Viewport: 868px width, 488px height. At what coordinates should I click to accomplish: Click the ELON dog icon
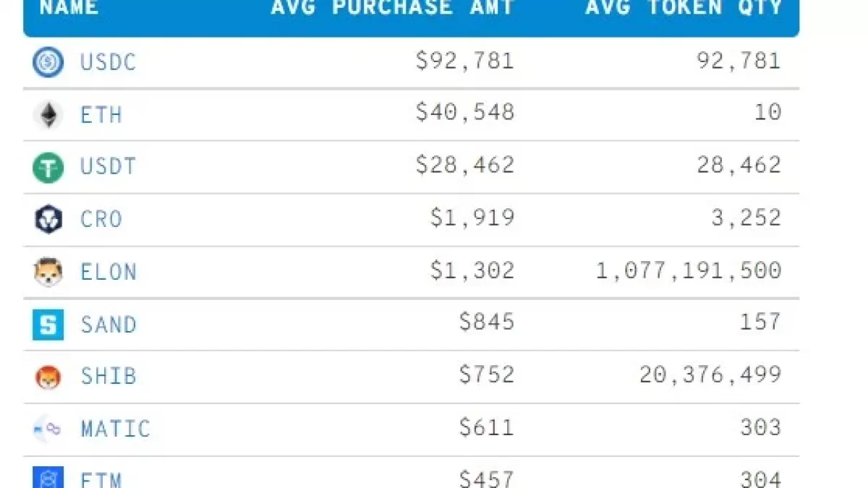pyautogui.click(x=48, y=273)
